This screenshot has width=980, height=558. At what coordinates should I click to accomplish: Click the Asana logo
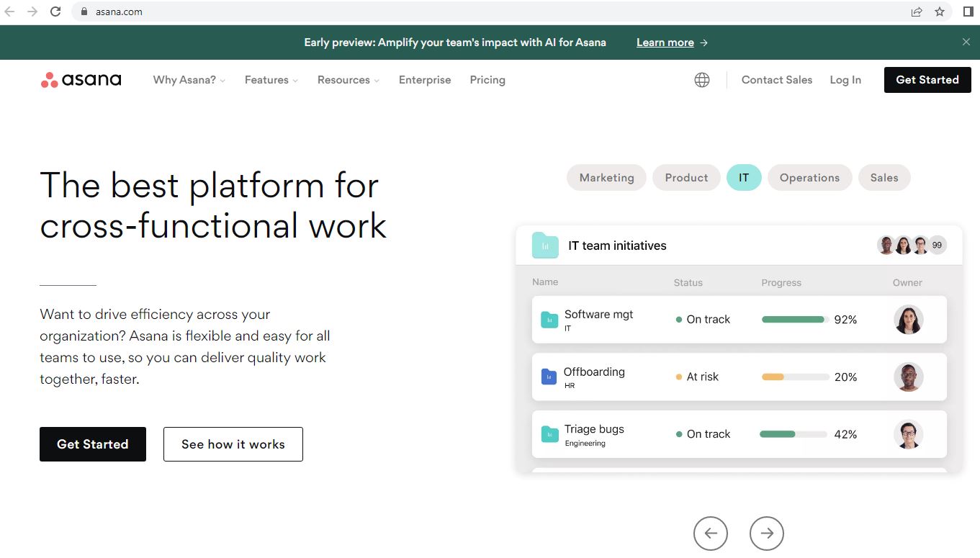pos(81,80)
